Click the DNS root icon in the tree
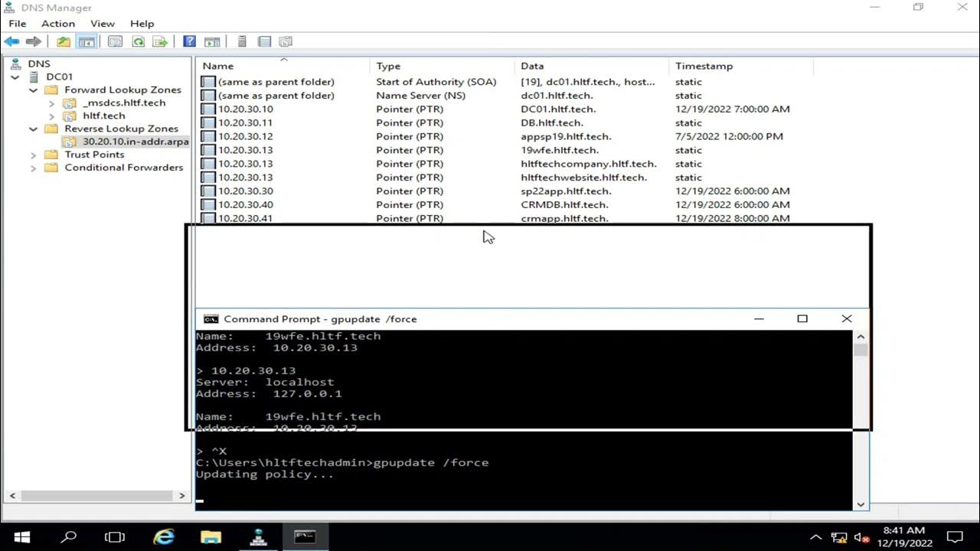Viewport: 980px width, 551px height. coord(15,64)
